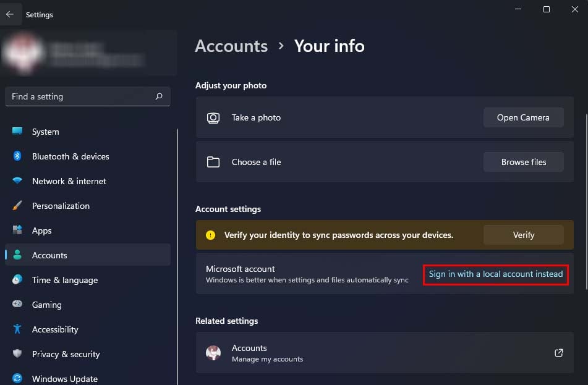This screenshot has width=588, height=385.
Task: Click the sidebar vertical scrollbar
Action: 177,257
